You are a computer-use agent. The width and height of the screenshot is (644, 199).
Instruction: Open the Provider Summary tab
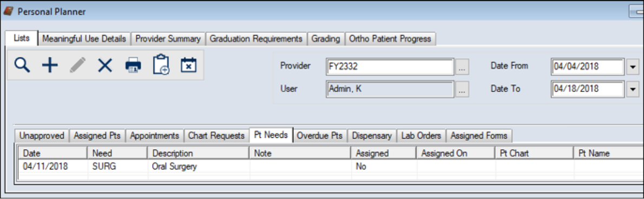[168, 39]
